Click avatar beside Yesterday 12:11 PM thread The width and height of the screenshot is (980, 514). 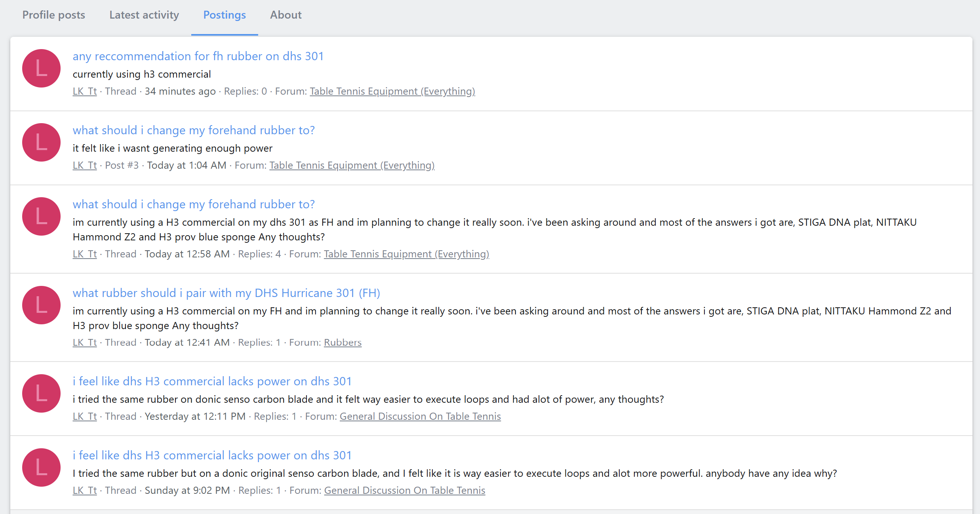[x=41, y=393]
